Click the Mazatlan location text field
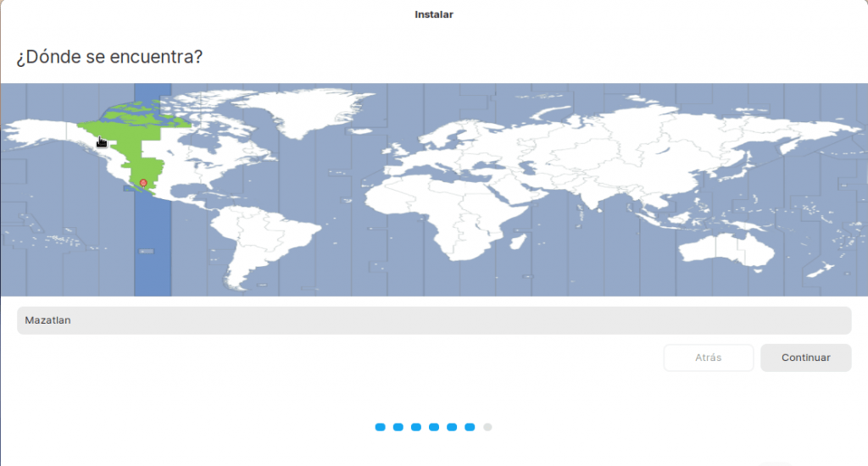 point(434,320)
